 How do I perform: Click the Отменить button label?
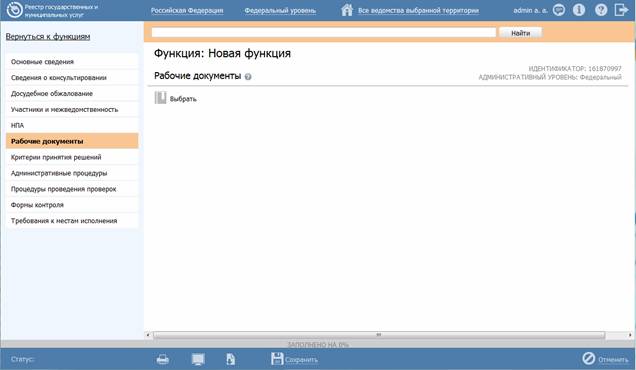[613, 360]
